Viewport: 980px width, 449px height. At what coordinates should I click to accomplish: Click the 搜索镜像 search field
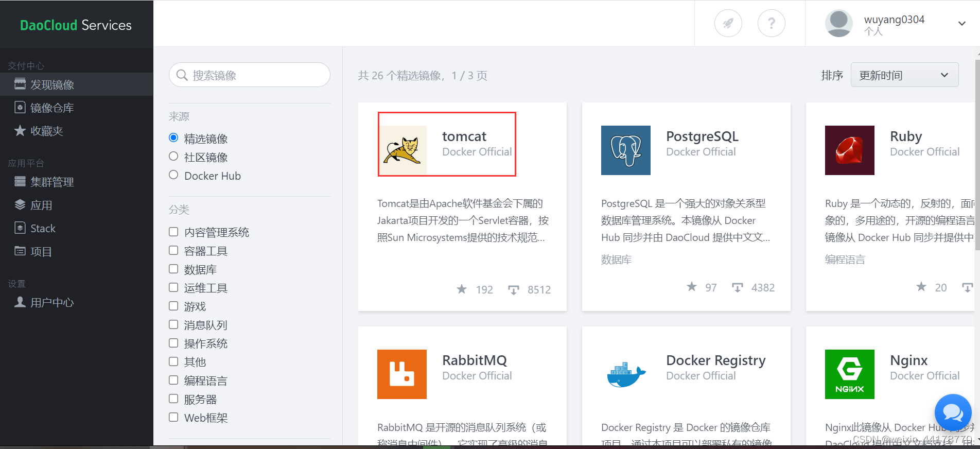[250, 75]
